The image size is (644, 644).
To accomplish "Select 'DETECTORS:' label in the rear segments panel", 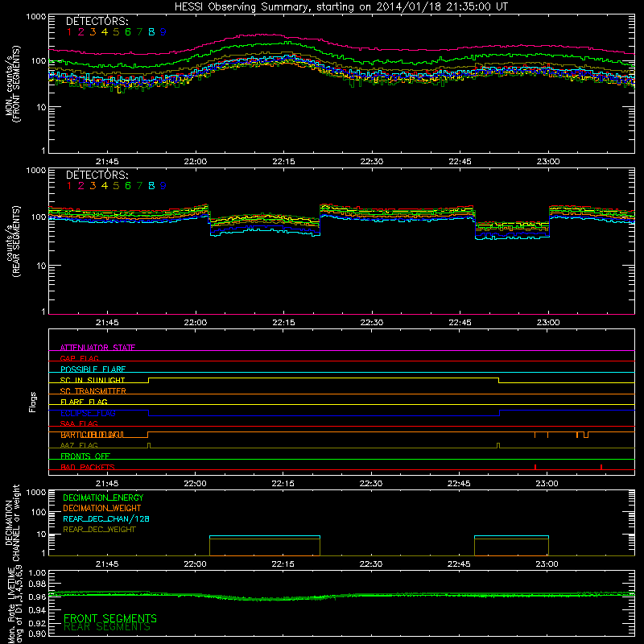I will (97, 175).
